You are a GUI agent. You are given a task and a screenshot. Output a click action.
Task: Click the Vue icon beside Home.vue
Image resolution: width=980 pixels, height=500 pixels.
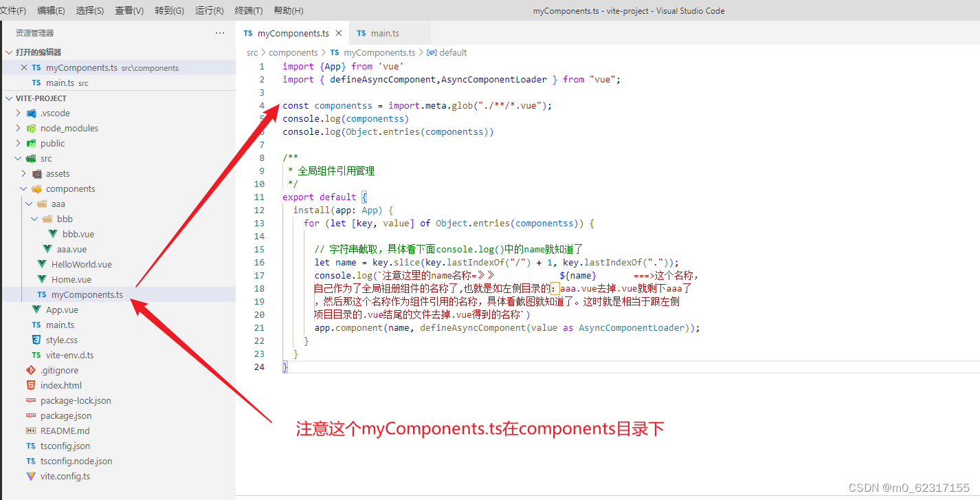click(42, 279)
